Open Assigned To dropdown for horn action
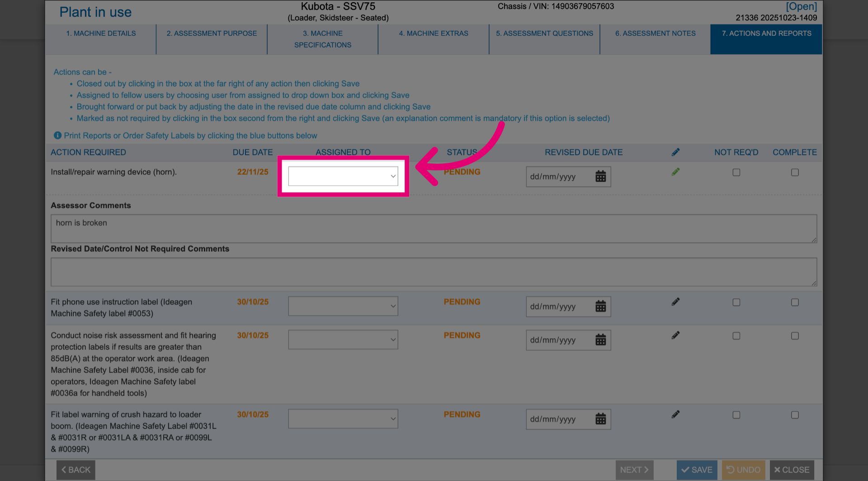 point(343,176)
